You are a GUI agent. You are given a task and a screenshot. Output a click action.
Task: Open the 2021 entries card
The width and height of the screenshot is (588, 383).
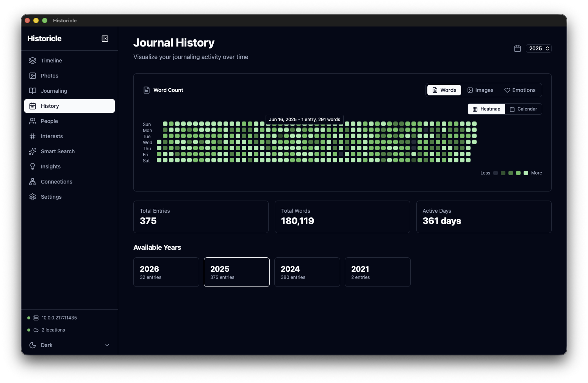pos(377,272)
